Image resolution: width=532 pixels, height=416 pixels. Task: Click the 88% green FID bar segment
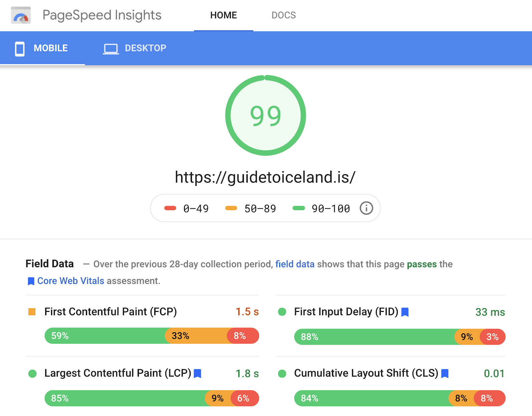374,337
